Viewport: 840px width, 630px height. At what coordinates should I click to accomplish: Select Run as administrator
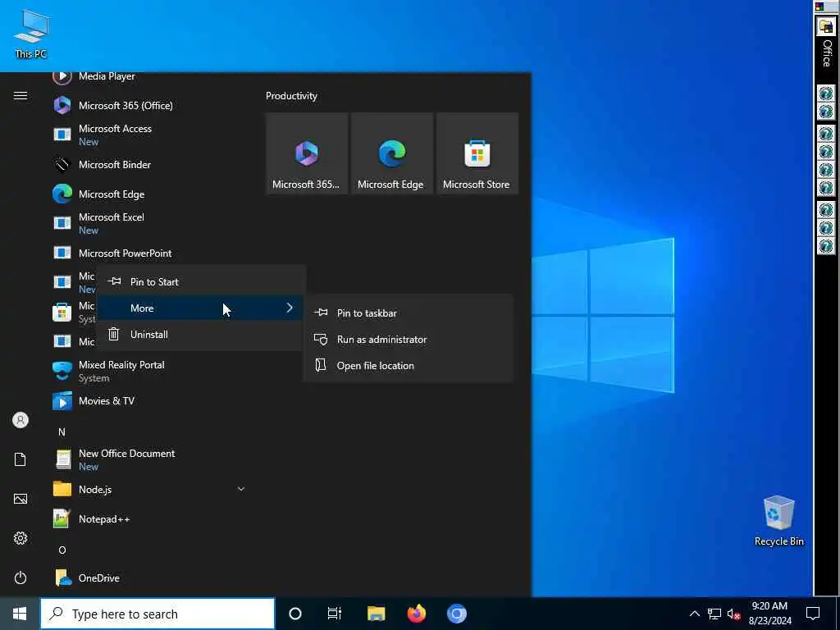[409, 339]
